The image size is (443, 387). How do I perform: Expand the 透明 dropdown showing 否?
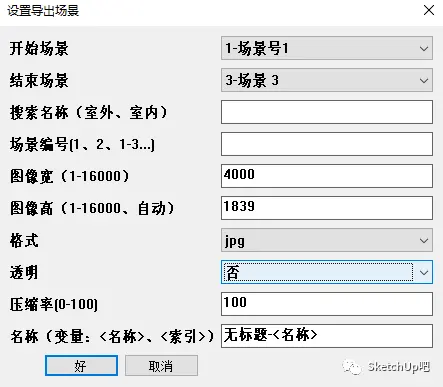(x=327, y=272)
